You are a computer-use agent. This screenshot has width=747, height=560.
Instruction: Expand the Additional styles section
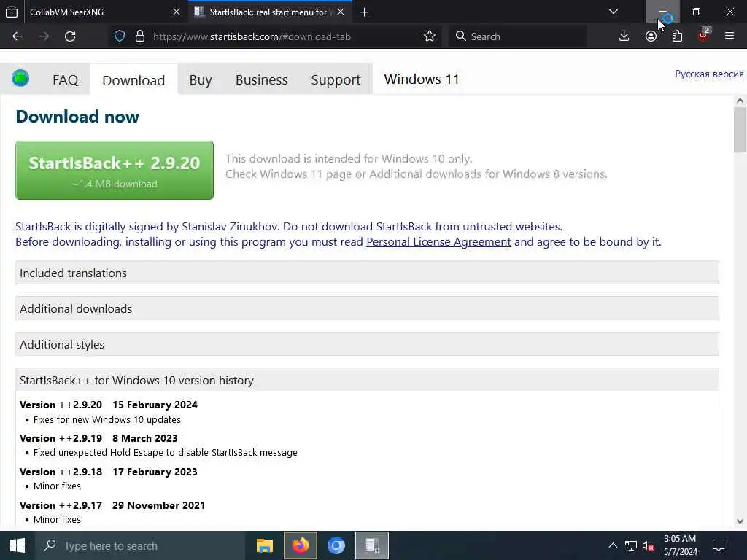pyautogui.click(x=367, y=344)
